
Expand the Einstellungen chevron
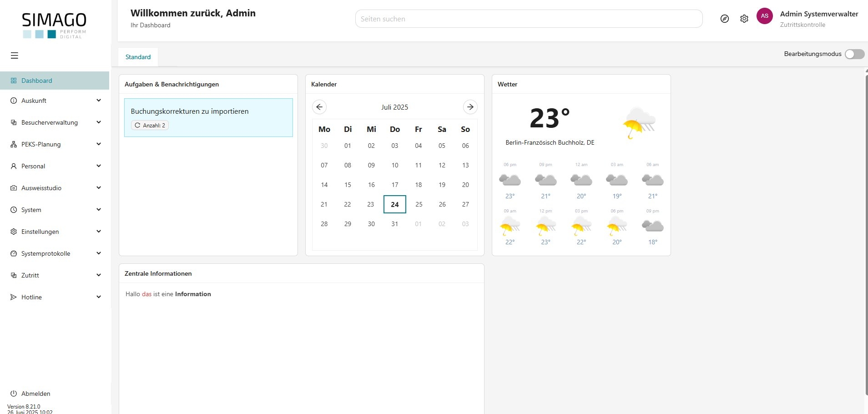(99, 232)
